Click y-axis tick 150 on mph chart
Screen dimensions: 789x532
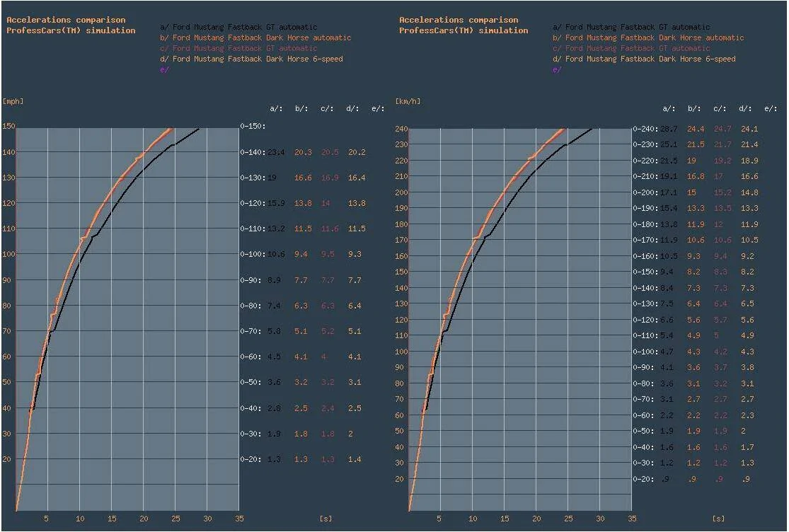[x=8, y=126]
